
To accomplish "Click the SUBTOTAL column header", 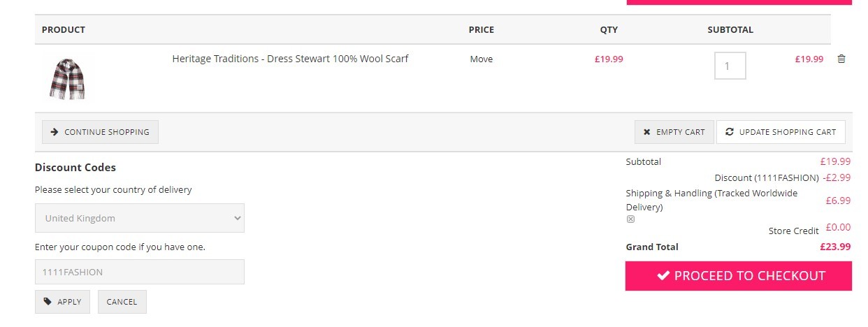I will (x=730, y=30).
